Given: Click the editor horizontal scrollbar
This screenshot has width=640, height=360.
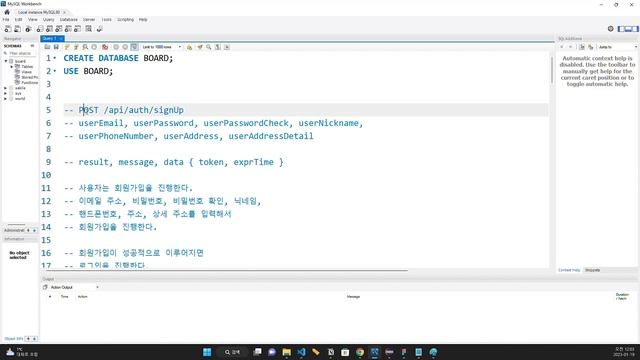Looking at the screenshot, I should [x=227, y=270].
